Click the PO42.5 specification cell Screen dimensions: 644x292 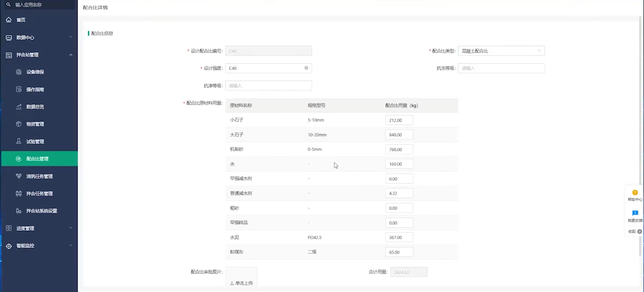point(315,237)
